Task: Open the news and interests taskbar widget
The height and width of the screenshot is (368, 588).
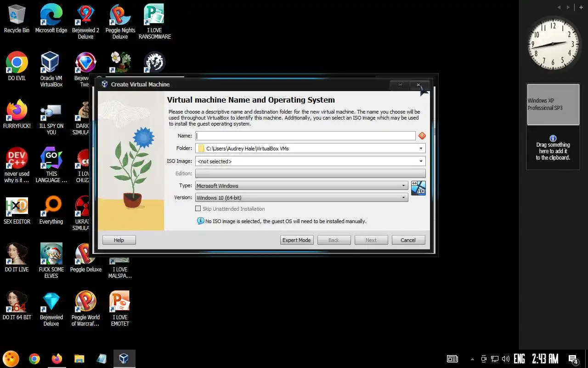Action: click(x=452, y=359)
